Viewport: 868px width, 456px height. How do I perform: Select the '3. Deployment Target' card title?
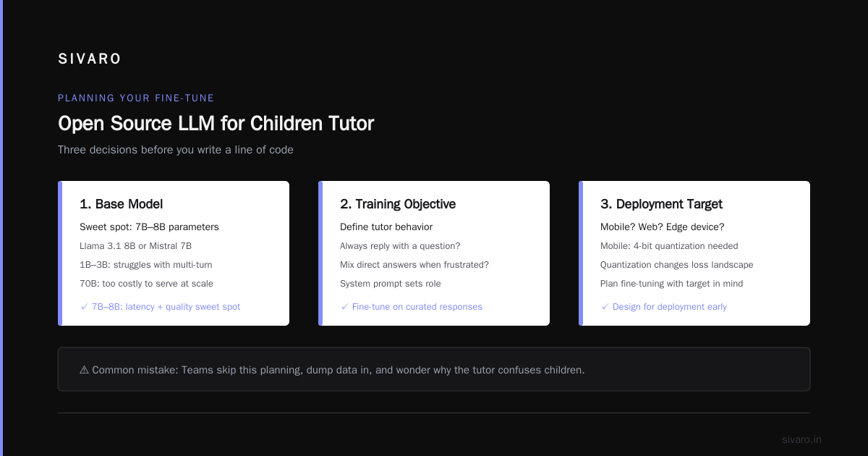click(661, 204)
